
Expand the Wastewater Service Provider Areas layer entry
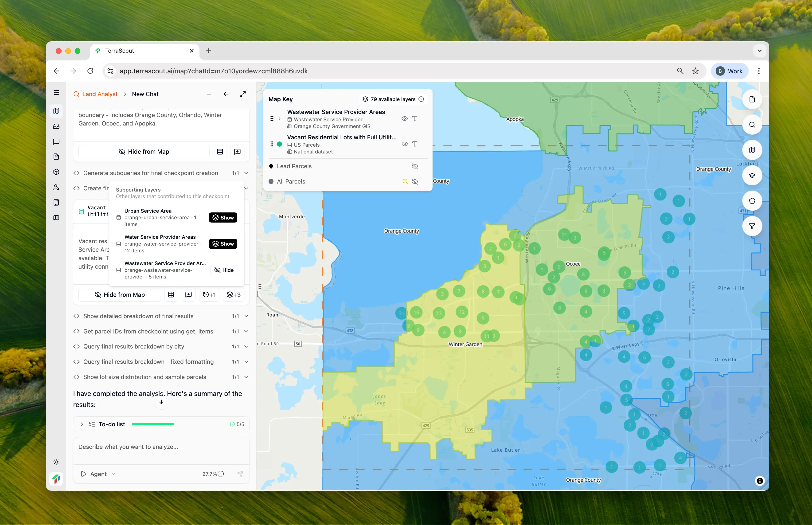[279, 119]
